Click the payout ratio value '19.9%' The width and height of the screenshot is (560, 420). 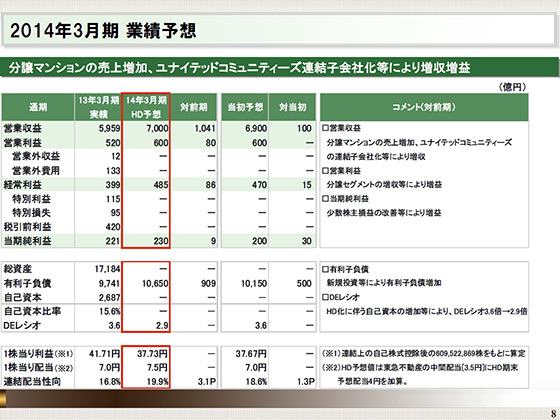point(158,382)
